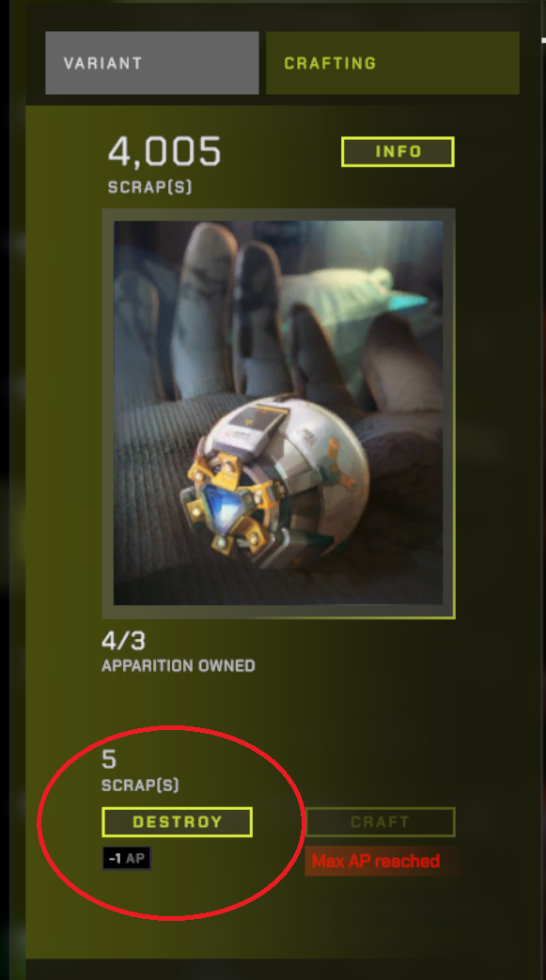Image resolution: width=546 pixels, height=980 pixels.
Task: Click the 4,005 scrap balance
Action: 165,152
